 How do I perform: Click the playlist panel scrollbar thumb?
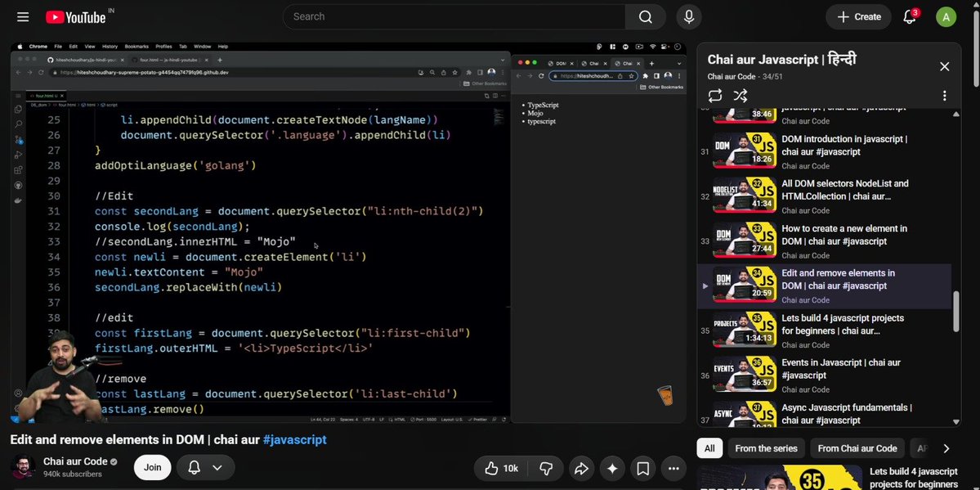[955, 311]
